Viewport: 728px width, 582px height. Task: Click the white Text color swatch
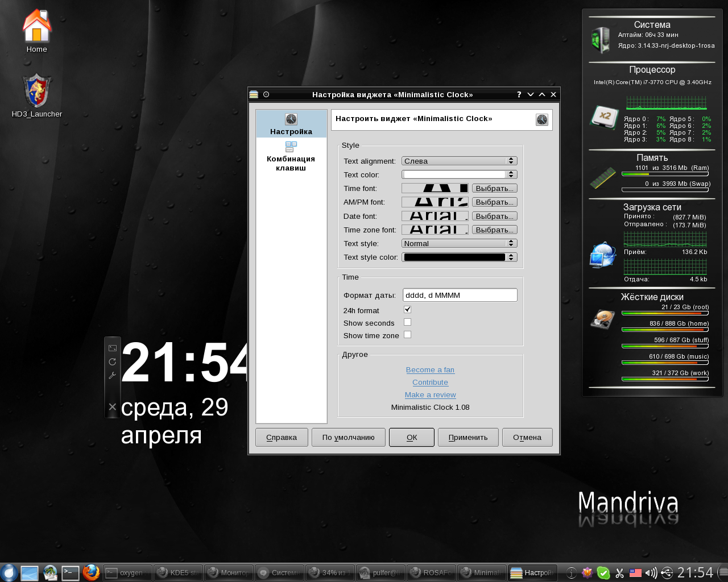coord(454,174)
